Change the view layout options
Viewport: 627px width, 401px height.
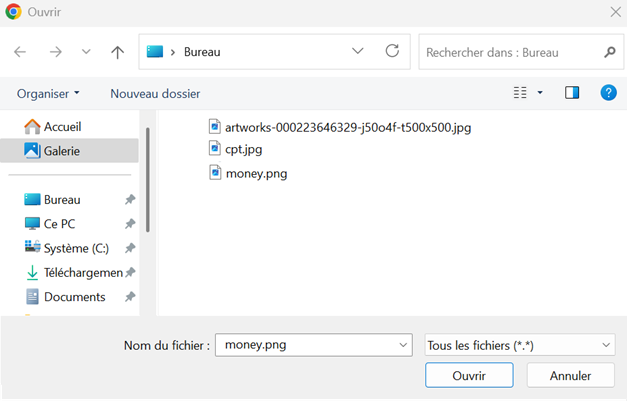pos(527,93)
